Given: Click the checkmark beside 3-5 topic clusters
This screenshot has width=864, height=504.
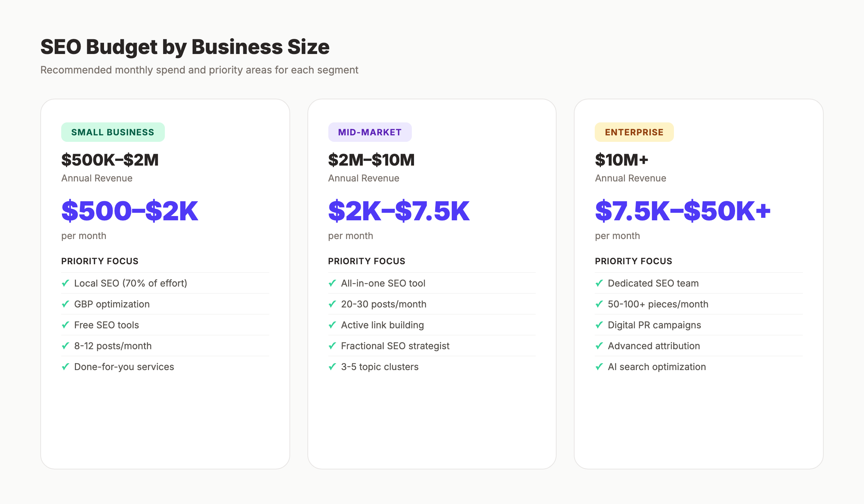Looking at the screenshot, I should [x=332, y=367].
